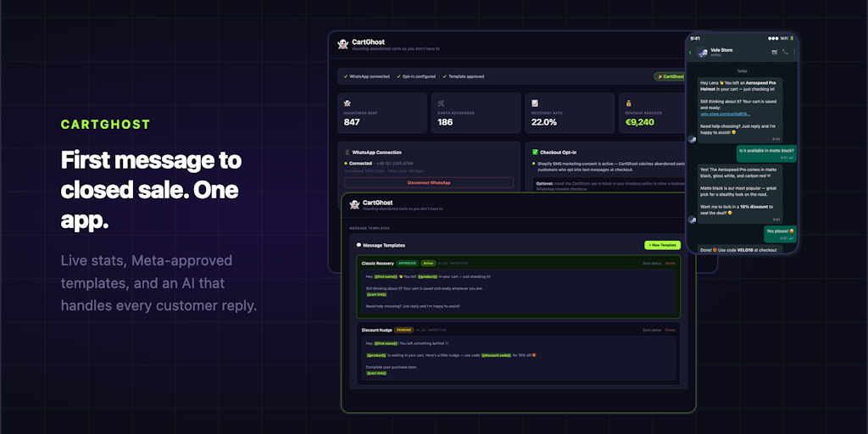Image resolution: width=868 pixels, height=434 pixels.
Task: Tap the Velo Store contact name
Action: click(x=722, y=50)
